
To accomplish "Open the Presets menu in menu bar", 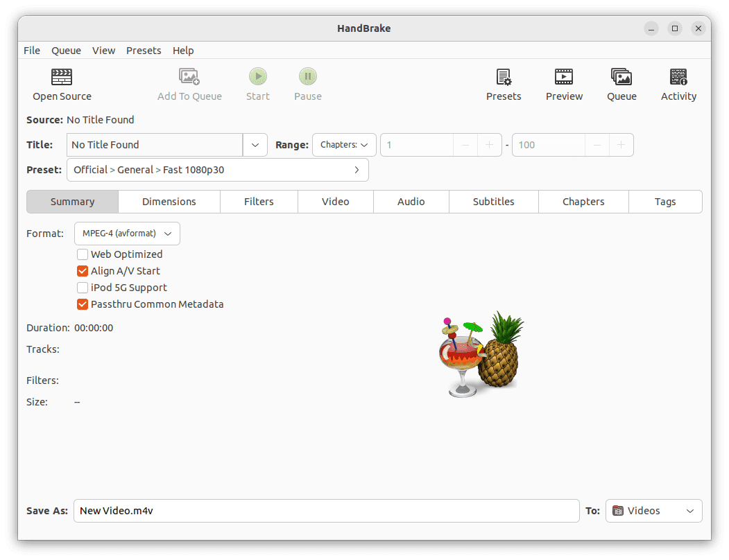I will (144, 51).
